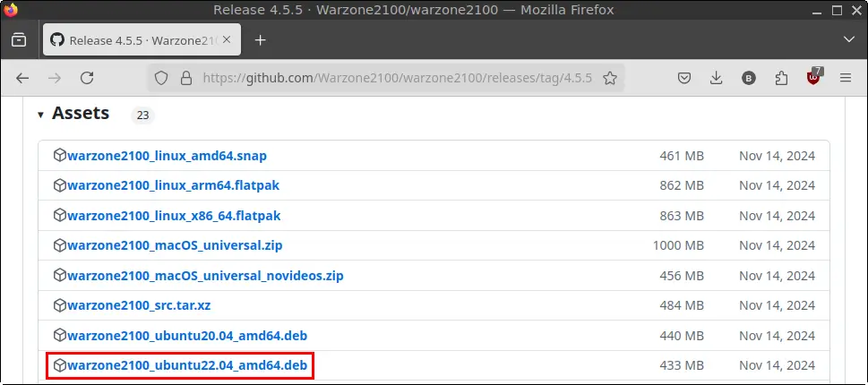The width and height of the screenshot is (868, 385).
Task: Open a new tab with the plus button
Action: [x=260, y=39]
